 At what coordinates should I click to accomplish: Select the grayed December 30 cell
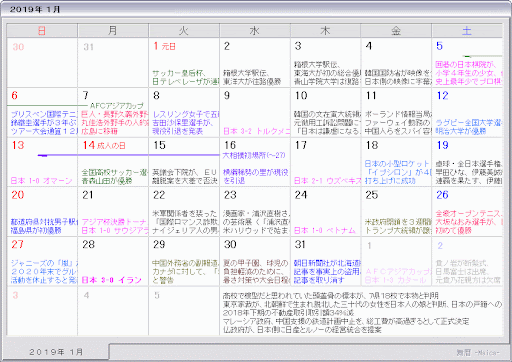(x=42, y=63)
